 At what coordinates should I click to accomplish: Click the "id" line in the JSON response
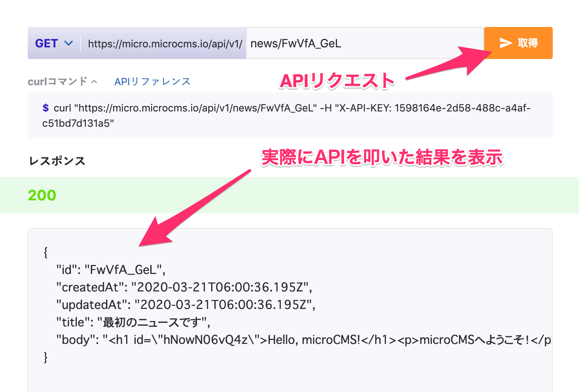pos(111,270)
